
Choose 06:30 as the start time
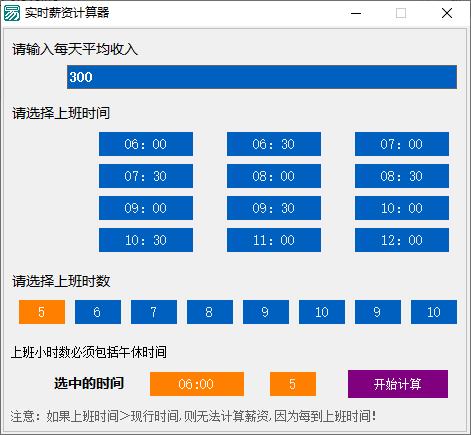(x=274, y=144)
